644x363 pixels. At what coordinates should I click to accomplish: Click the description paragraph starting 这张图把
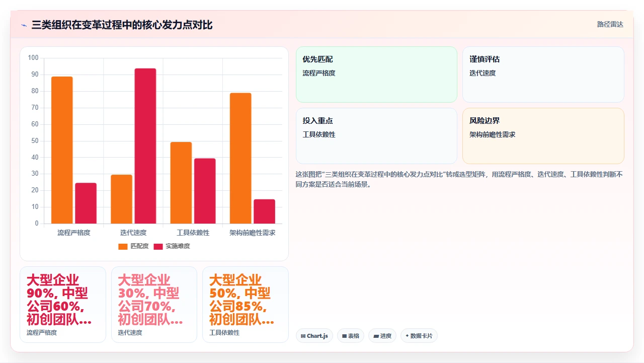coord(459,179)
